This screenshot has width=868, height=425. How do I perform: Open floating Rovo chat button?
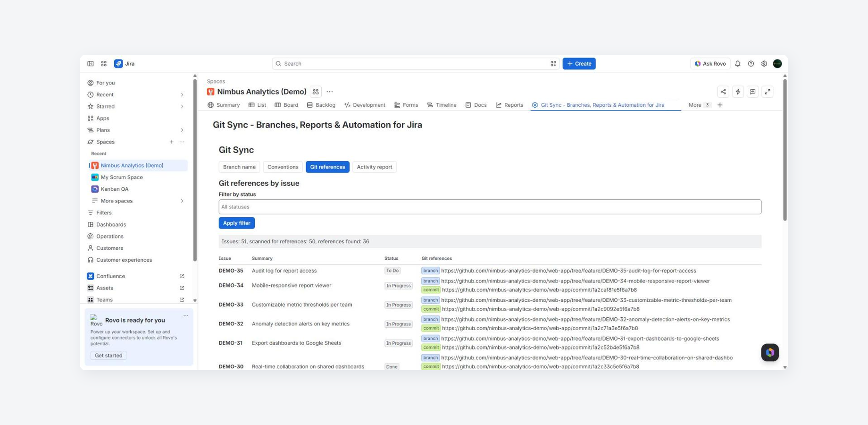click(x=769, y=352)
